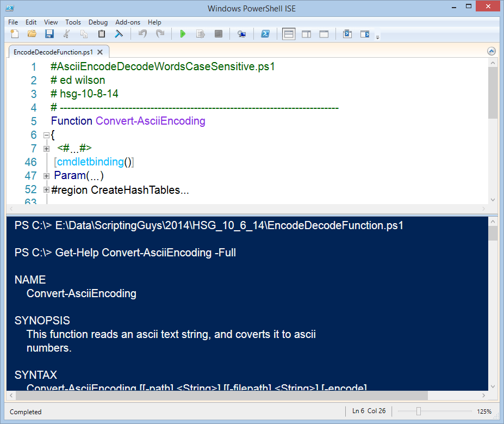504x424 pixels.
Task: Expand the comment block on line 7
Action: [x=46, y=149]
